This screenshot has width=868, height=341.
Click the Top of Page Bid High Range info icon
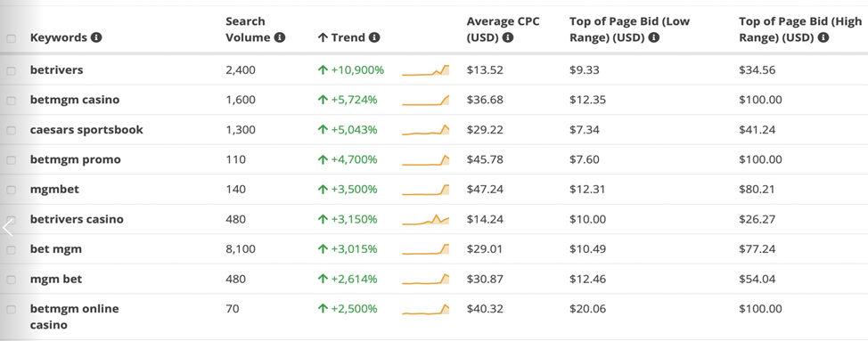point(823,37)
